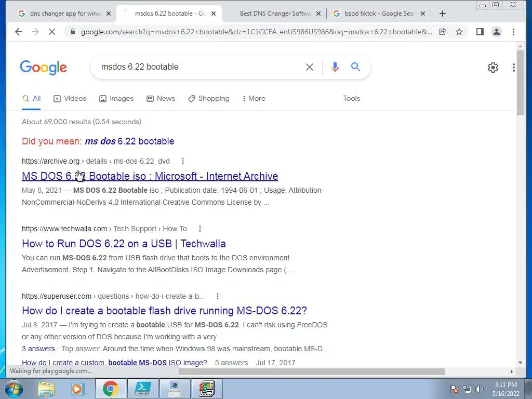Screen dimensions: 532x399
Task: Switch to bsod tiktok Google Search tab
Action: coord(378,14)
